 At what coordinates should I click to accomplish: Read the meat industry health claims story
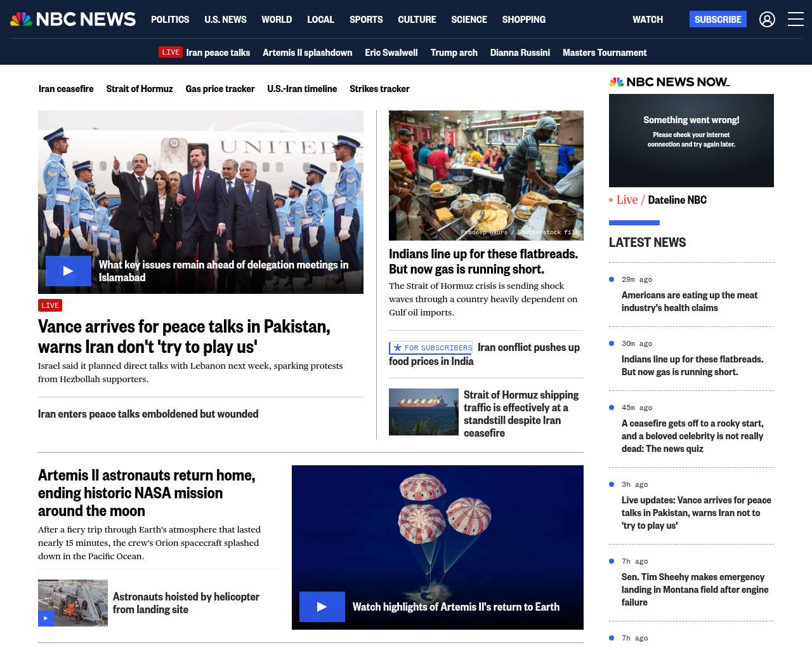[689, 302]
